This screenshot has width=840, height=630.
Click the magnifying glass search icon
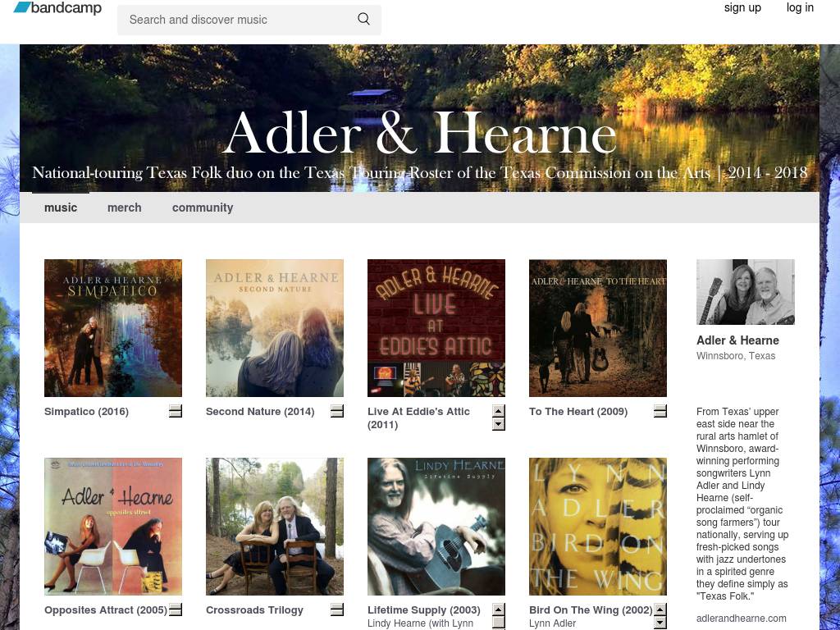(363, 20)
